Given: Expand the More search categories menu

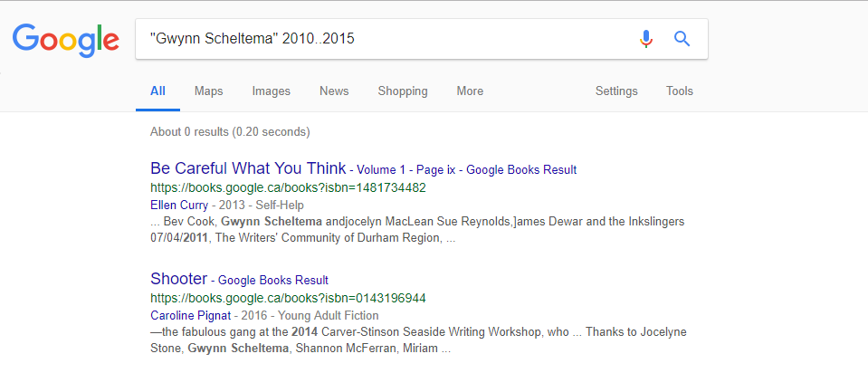Looking at the screenshot, I should click(470, 91).
